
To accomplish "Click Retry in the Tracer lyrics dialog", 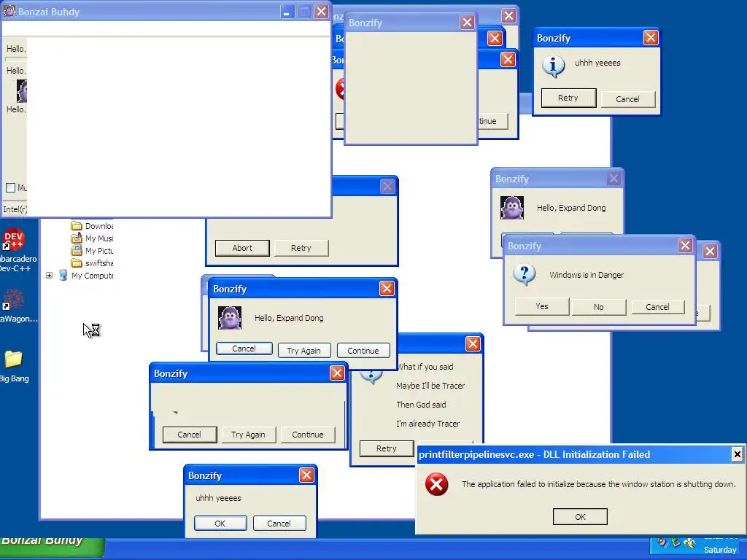I will coord(387,448).
